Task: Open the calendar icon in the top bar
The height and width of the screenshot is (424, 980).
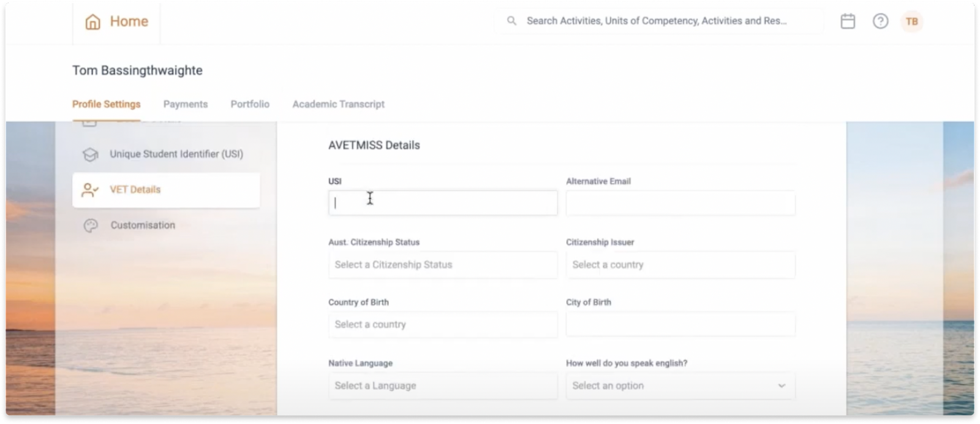Action: pos(848,21)
